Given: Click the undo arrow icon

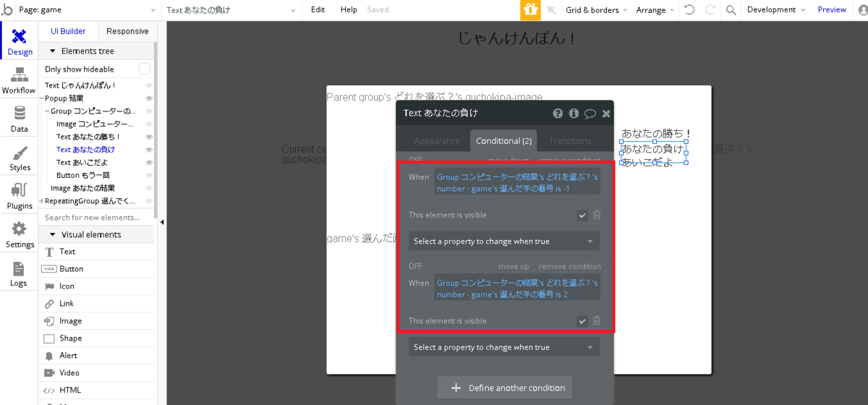Looking at the screenshot, I should point(689,10).
